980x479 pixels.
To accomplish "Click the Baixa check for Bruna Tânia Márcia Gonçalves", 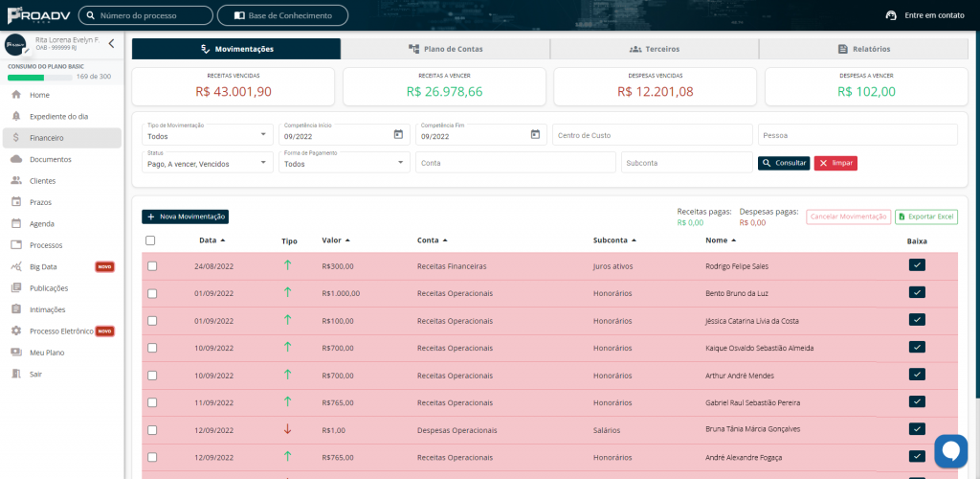I will pyautogui.click(x=917, y=429).
